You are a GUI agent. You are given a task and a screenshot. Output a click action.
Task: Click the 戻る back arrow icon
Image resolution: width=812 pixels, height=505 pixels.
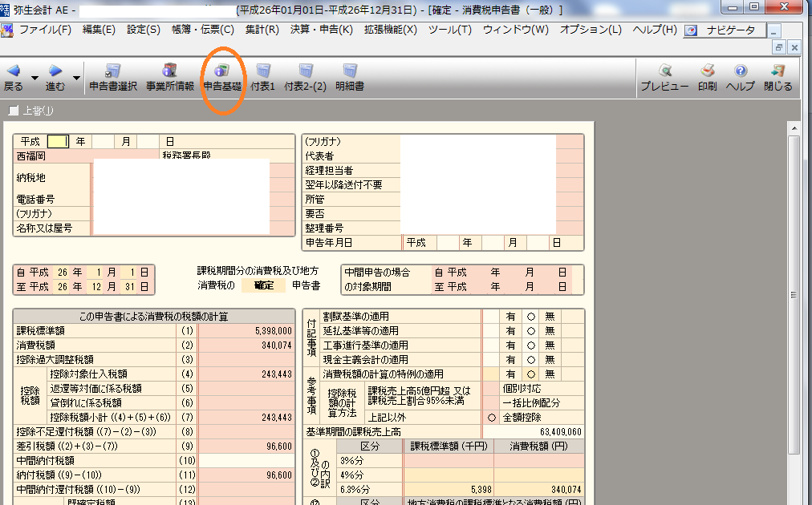(x=14, y=71)
